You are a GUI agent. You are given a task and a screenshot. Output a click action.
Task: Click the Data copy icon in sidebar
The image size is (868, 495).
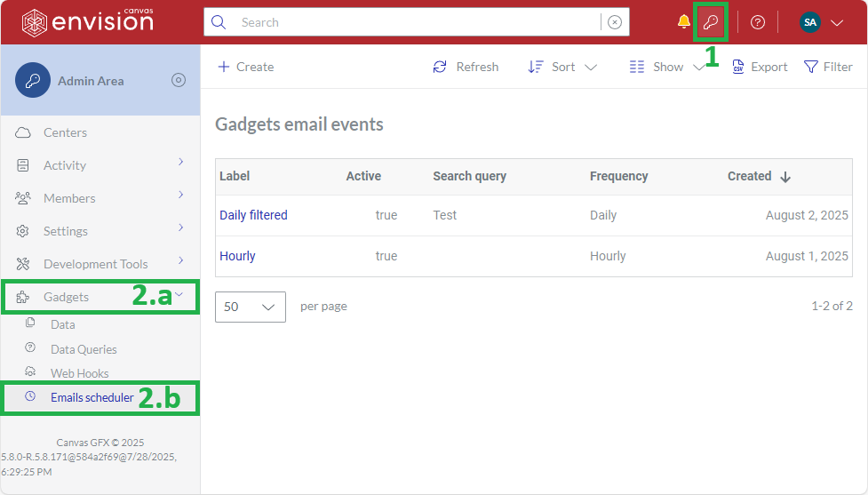(x=30, y=323)
